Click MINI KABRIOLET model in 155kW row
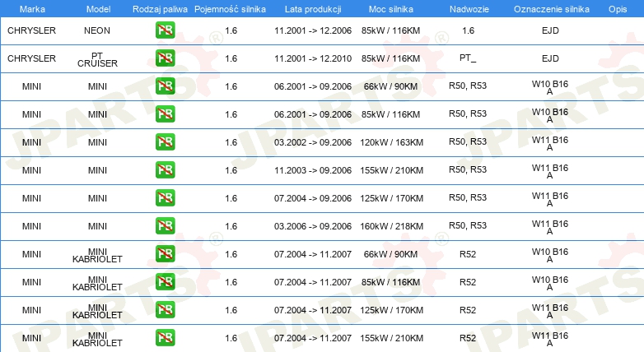644x352 pixels. pos(97,339)
